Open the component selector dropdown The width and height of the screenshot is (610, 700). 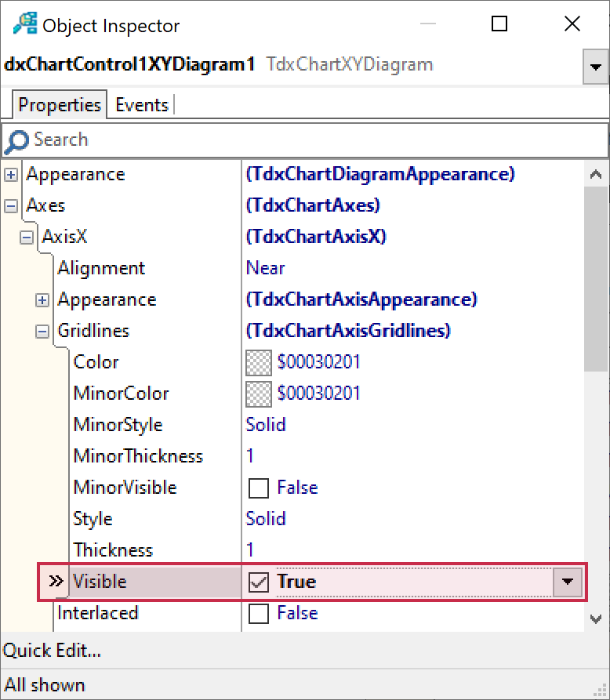(x=596, y=67)
